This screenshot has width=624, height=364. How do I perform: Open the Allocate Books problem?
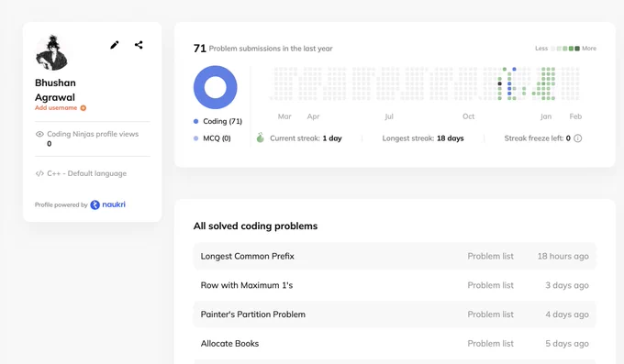click(229, 343)
